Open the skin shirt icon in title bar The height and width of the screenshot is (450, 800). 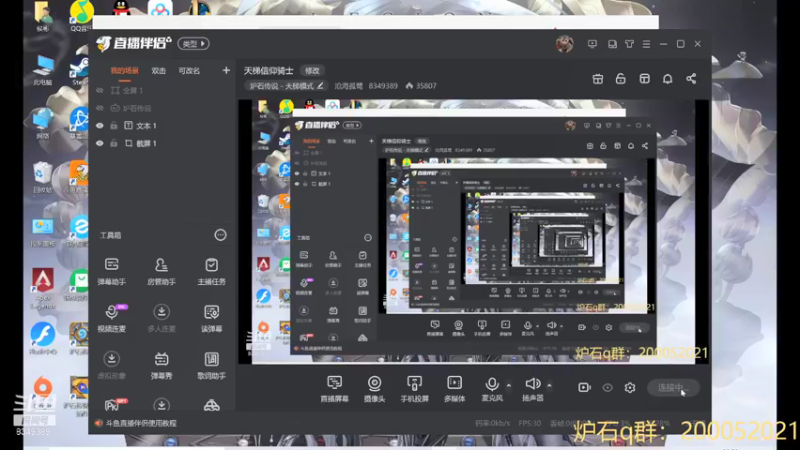629,44
